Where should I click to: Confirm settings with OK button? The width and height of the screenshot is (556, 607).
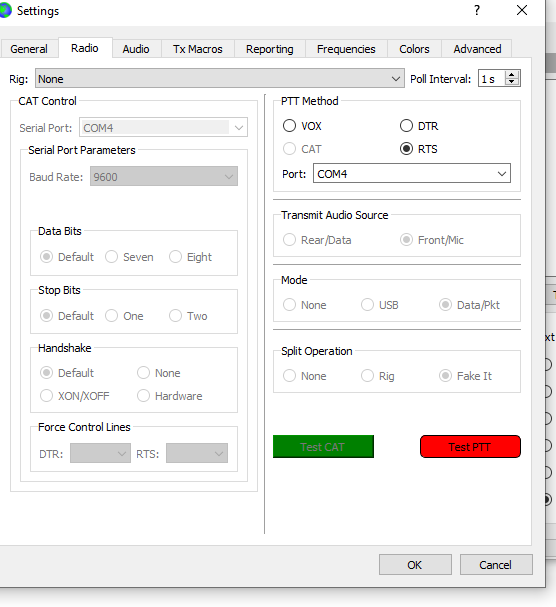click(x=415, y=565)
